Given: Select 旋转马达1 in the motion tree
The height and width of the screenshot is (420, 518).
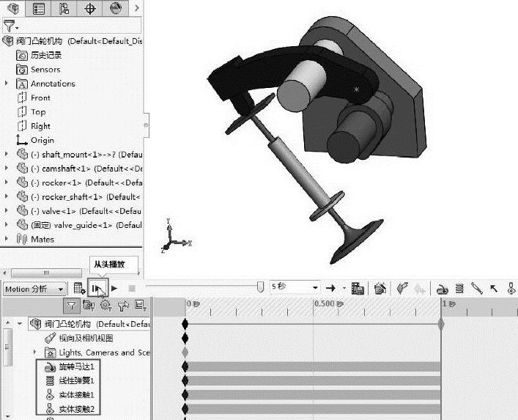Looking at the screenshot, I should (x=76, y=366).
